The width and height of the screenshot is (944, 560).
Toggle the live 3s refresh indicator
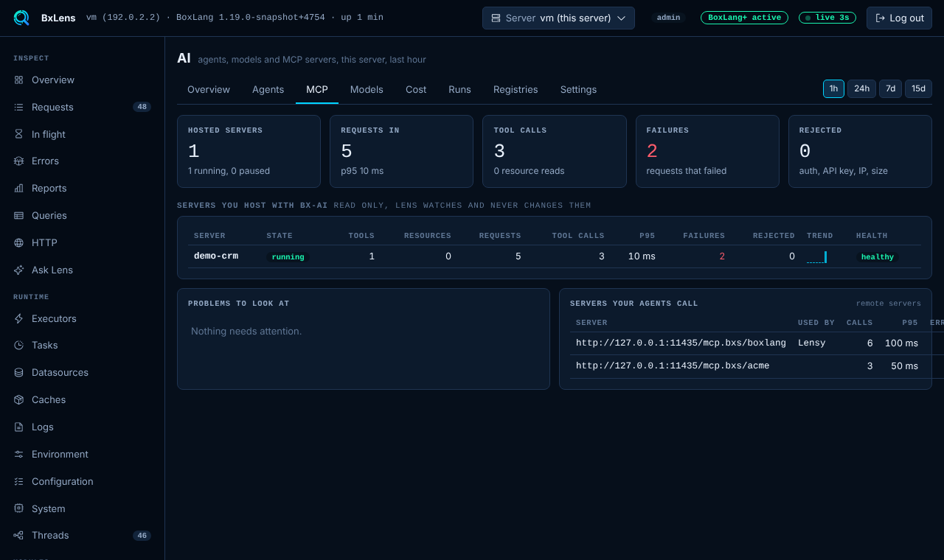[x=827, y=18]
